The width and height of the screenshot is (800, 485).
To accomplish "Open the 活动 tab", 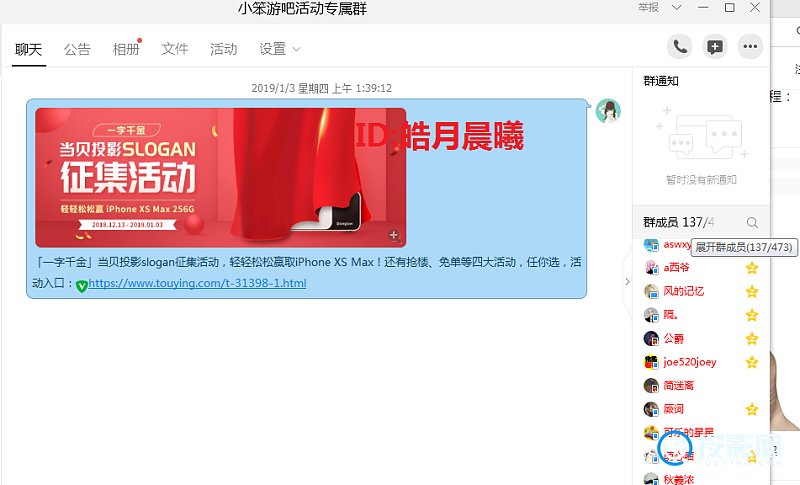I will (x=223, y=49).
